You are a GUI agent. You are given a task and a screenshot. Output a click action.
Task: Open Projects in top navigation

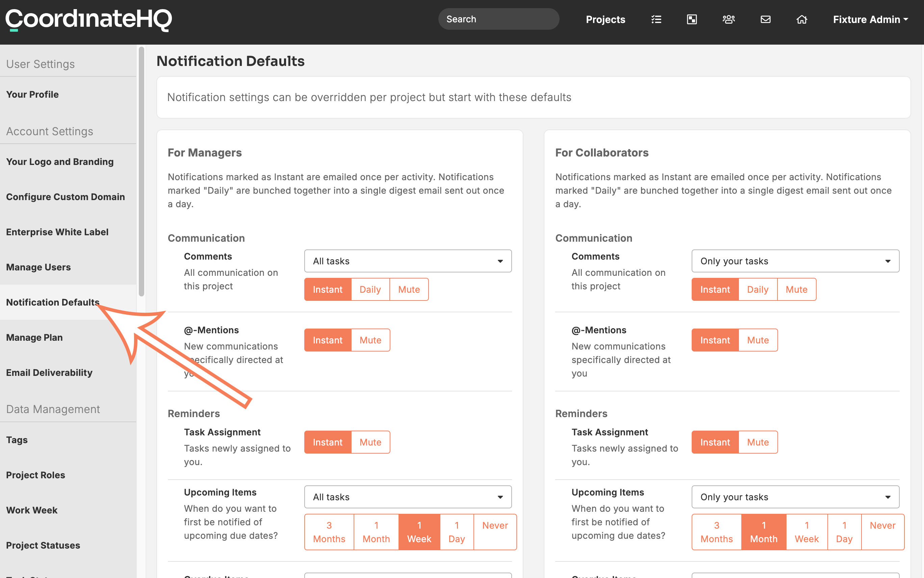pyautogui.click(x=605, y=20)
